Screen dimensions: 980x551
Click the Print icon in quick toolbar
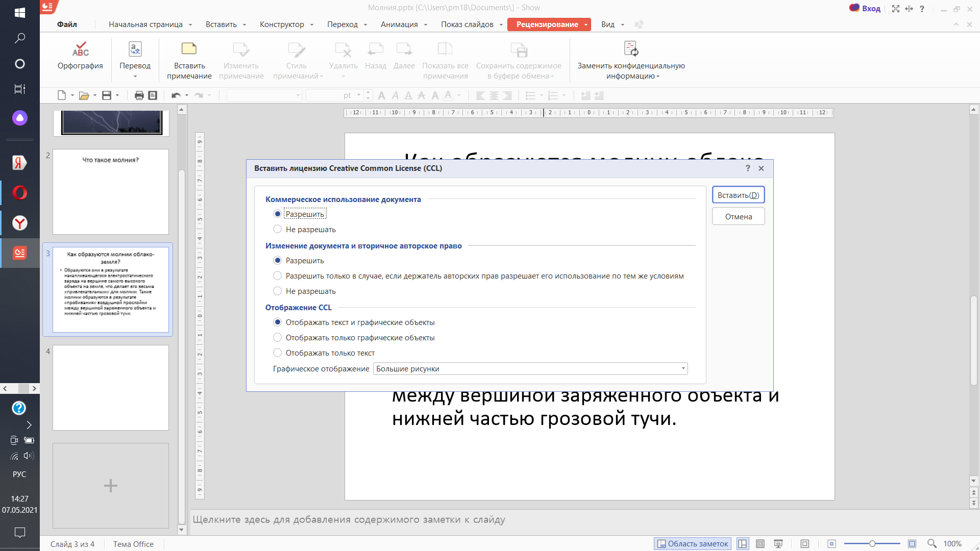(139, 95)
